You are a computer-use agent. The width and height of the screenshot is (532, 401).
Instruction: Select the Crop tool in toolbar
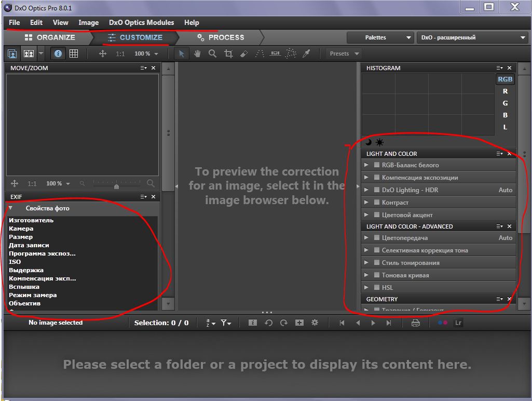point(228,54)
